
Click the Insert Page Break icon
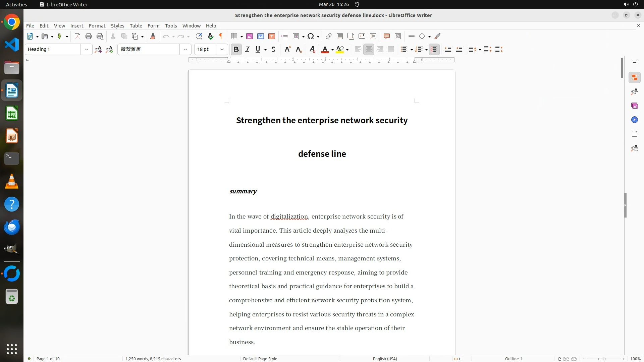pyautogui.click(x=285, y=37)
